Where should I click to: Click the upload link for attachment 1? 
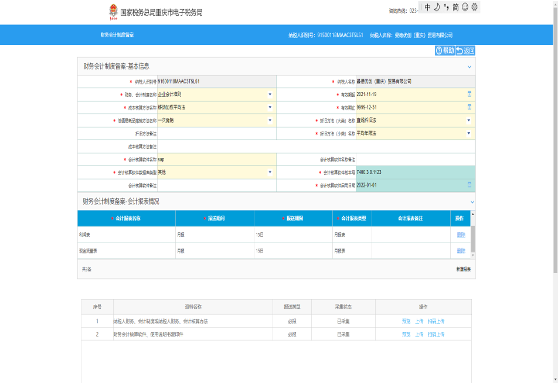419,321
